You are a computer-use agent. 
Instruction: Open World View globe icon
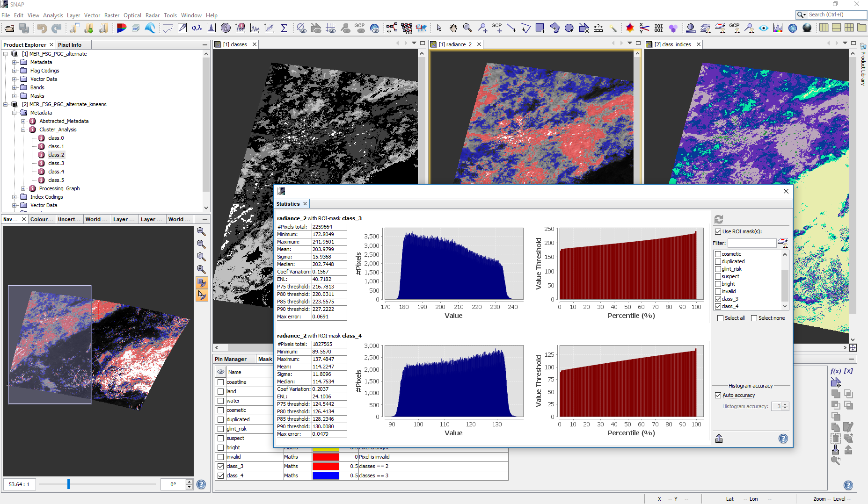coord(792,29)
